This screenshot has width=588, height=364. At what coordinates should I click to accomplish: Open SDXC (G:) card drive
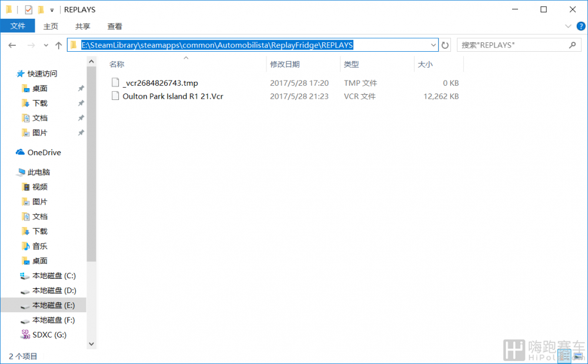click(49, 335)
